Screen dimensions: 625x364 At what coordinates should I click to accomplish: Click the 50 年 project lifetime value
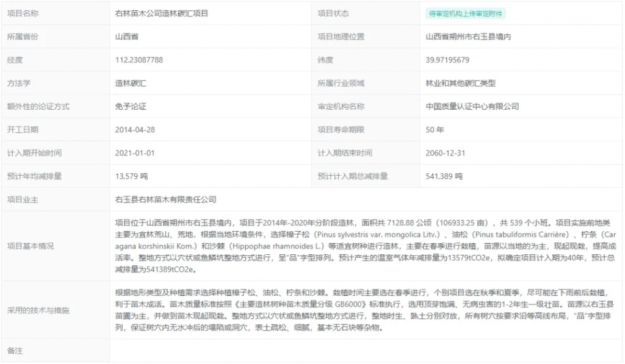(435, 129)
